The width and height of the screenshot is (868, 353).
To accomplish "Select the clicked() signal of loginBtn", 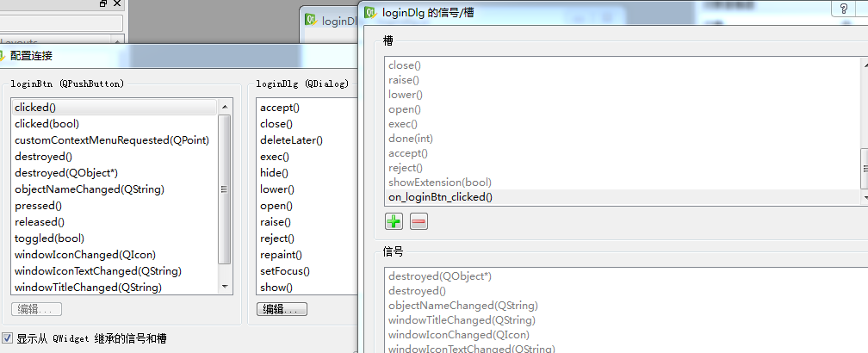I will [35, 108].
